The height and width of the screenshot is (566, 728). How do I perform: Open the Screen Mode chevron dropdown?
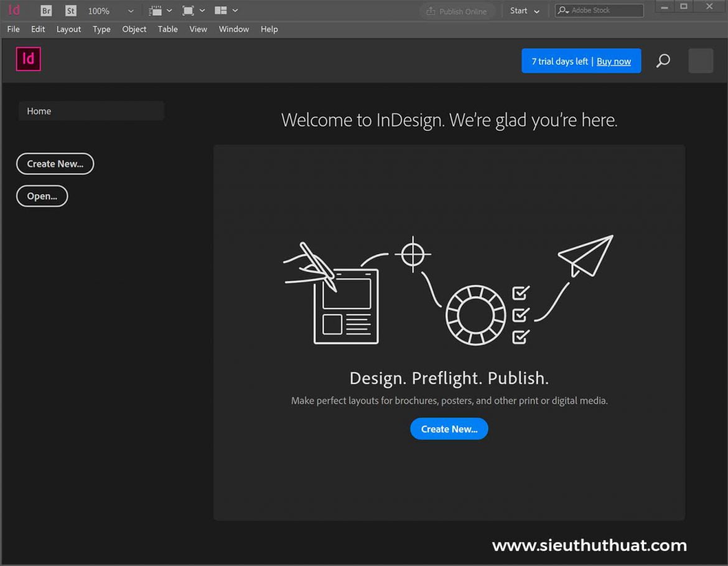coord(202,10)
